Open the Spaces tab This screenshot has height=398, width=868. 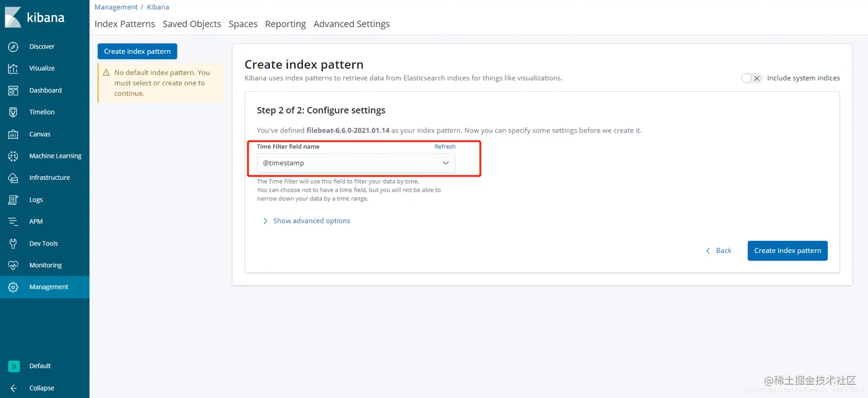coord(243,24)
